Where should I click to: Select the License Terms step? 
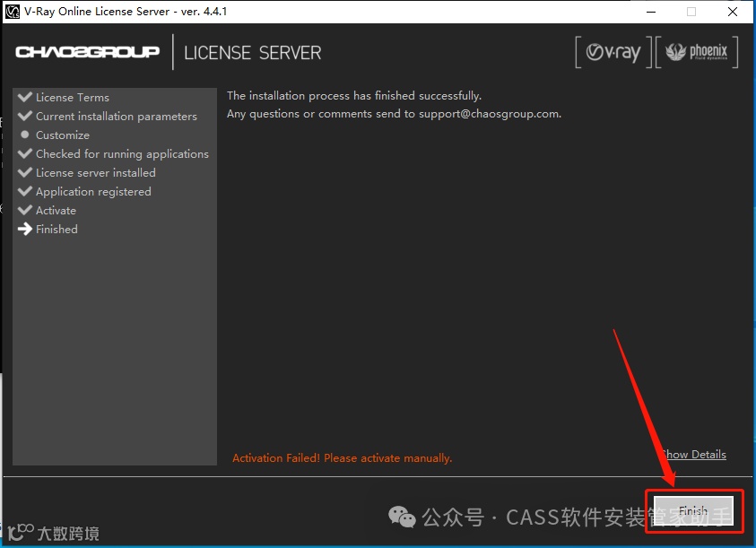click(73, 98)
